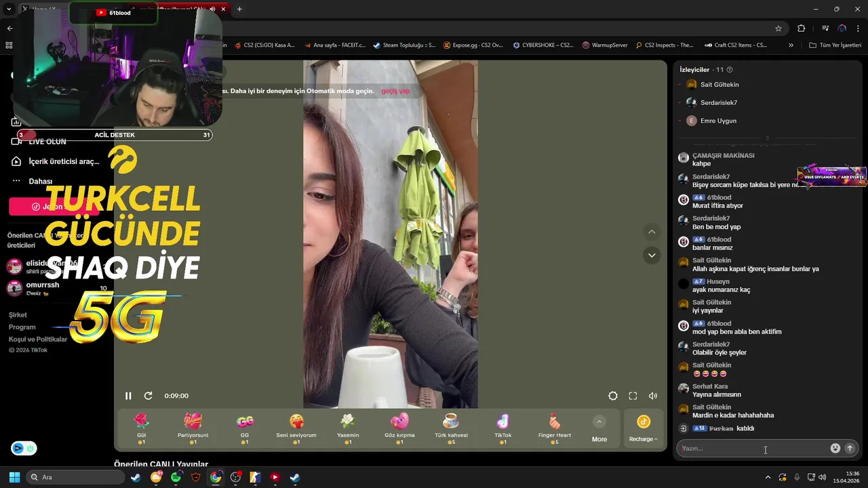Show hidden bookmarks overflow chevron

(791, 45)
